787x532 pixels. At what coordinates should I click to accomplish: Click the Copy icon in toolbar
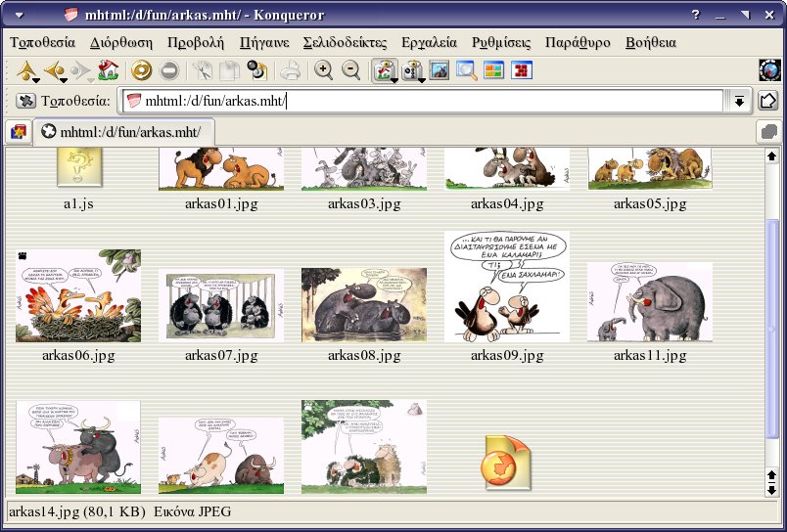229,70
